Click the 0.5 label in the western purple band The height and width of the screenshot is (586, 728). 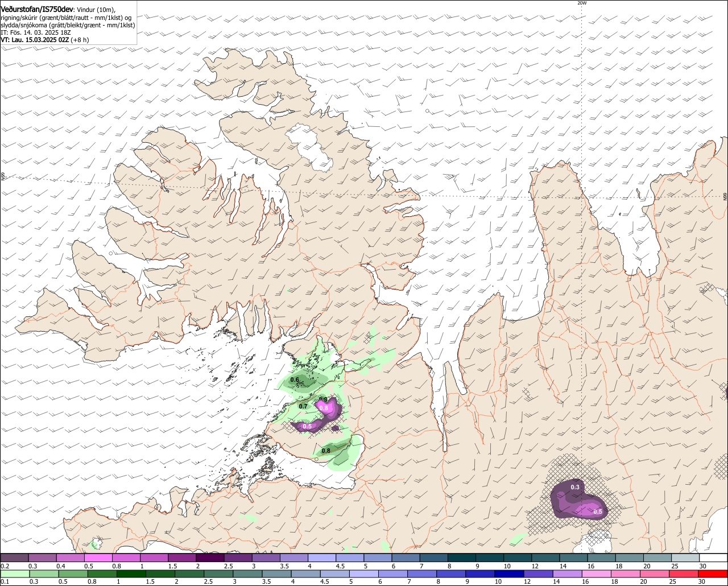click(x=308, y=426)
